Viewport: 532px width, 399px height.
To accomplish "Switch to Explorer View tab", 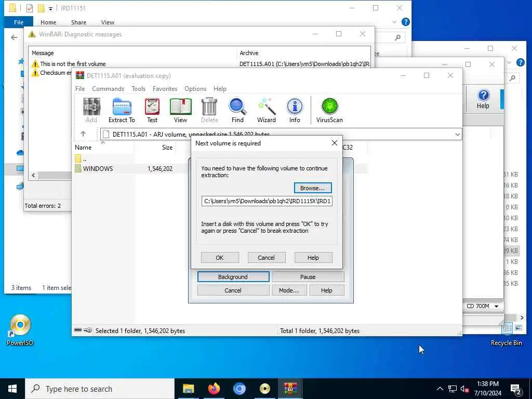I will (x=108, y=22).
